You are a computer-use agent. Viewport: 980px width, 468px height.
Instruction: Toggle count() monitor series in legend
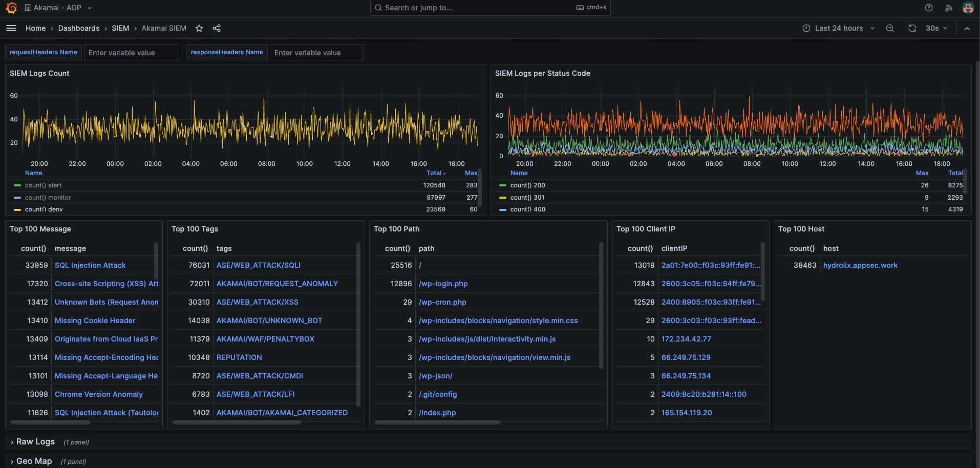(x=48, y=198)
